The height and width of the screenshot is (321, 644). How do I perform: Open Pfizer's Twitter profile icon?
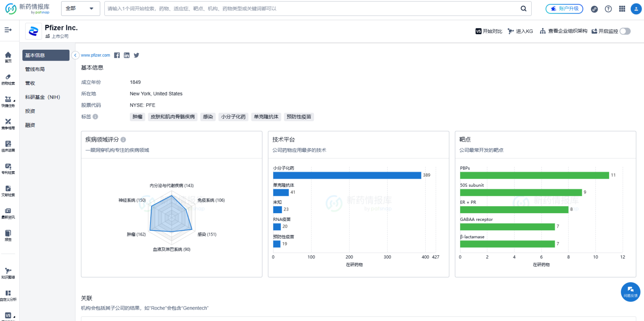(x=136, y=55)
